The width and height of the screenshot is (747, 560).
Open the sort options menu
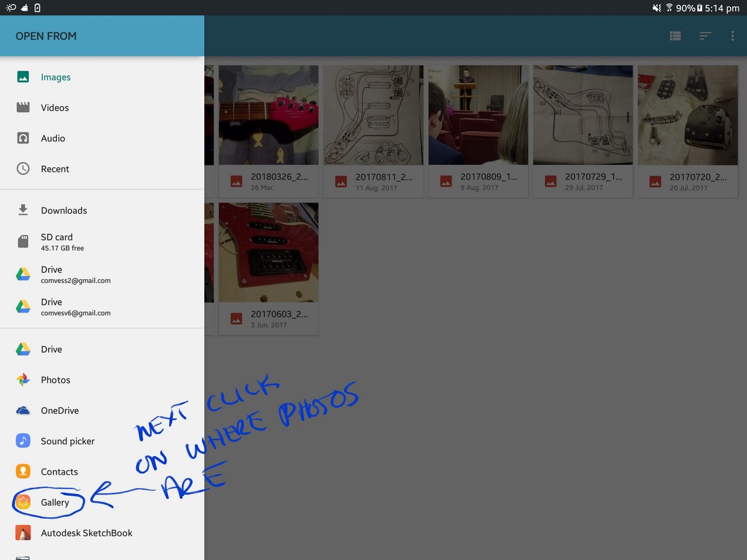pyautogui.click(x=705, y=36)
